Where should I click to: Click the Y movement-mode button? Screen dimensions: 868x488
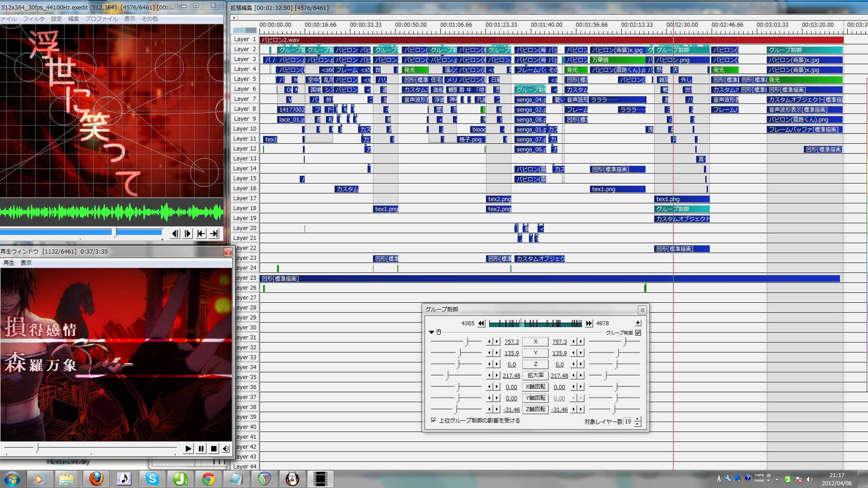click(535, 353)
